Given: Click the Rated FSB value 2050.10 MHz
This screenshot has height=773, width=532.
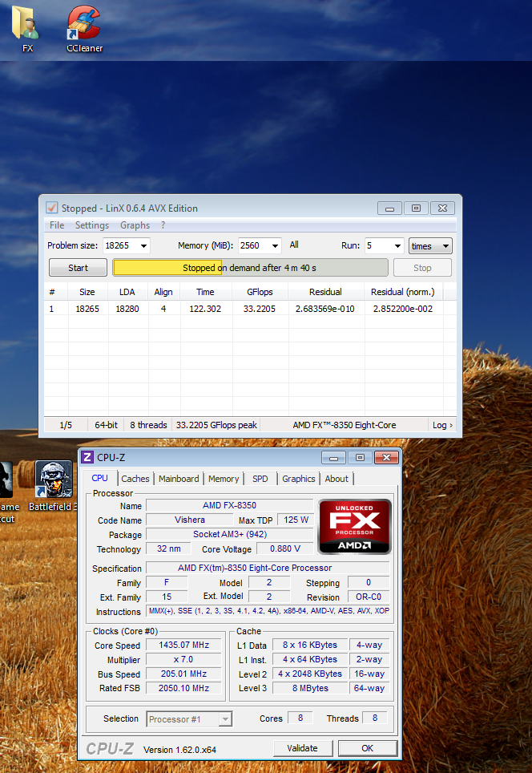Looking at the screenshot, I should 183,688.
